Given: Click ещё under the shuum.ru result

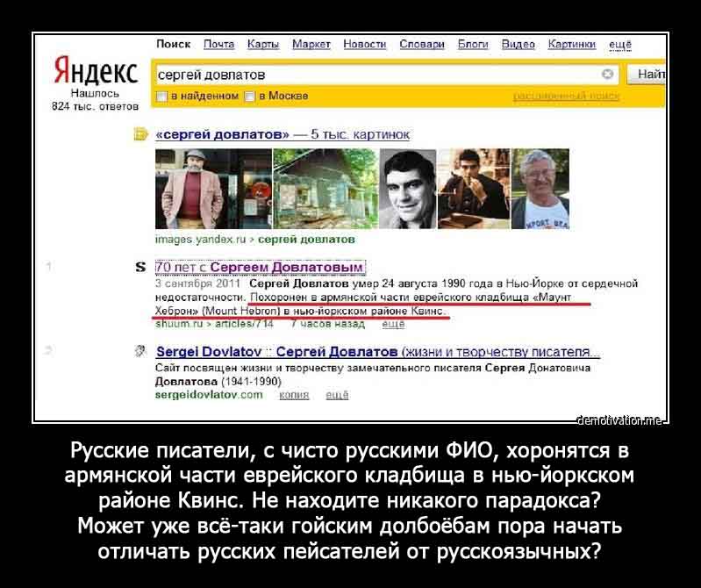Looking at the screenshot, I should (393, 324).
